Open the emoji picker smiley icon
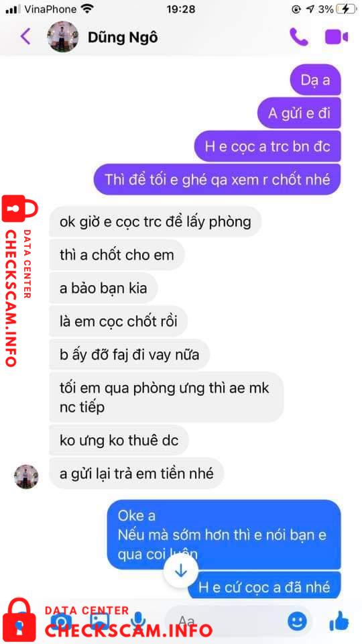Image resolution: width=362 pixels, height=644 pixels. (297, 621)
